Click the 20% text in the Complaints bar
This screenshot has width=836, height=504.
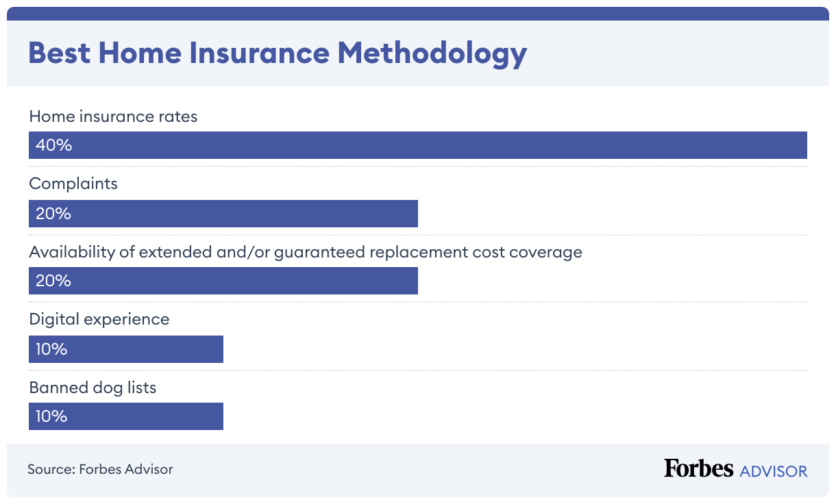tap(53, 214)
